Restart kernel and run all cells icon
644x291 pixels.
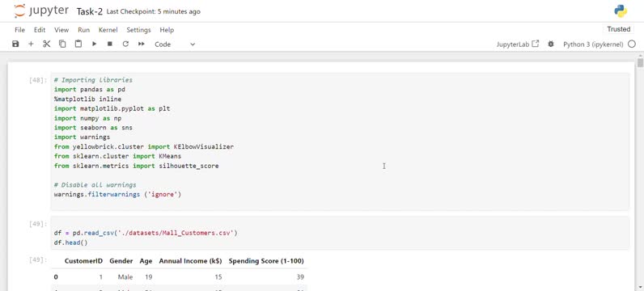coord(142,44)
